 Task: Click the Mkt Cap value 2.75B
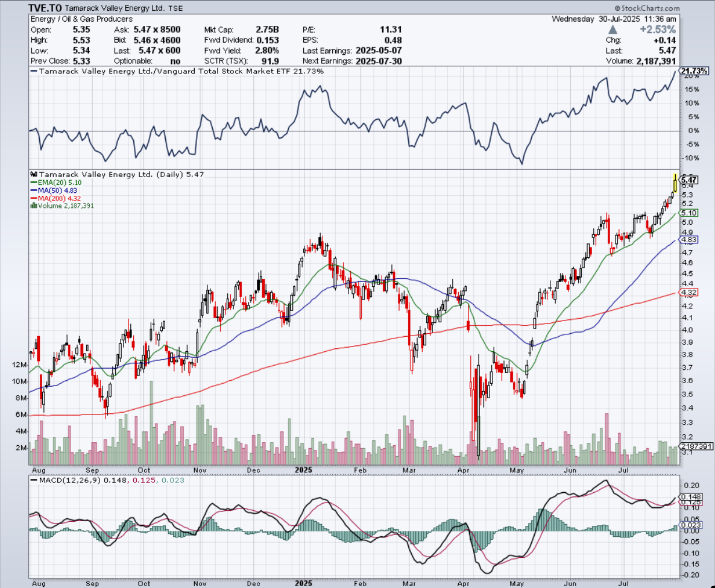[267, 30]
